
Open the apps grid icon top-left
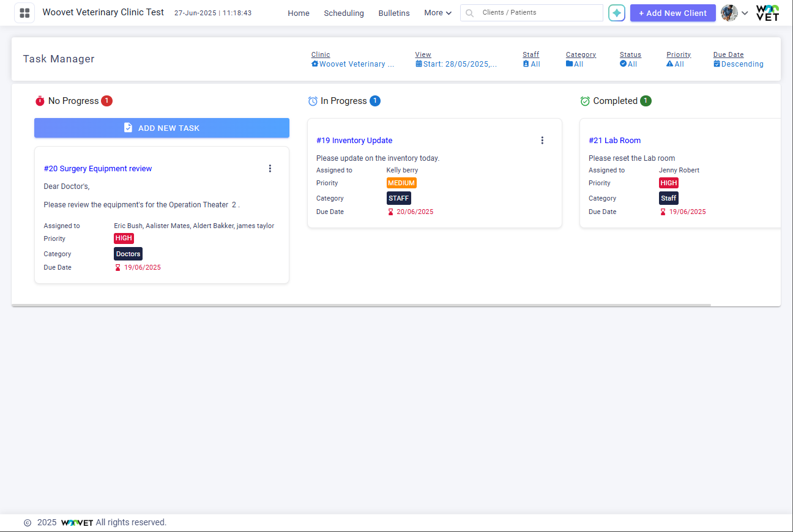24,13
